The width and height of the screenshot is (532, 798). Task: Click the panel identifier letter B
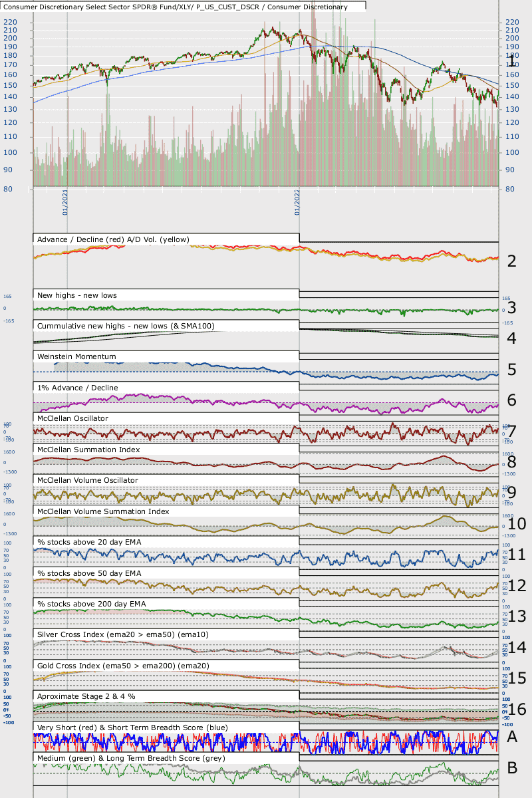click(512, 767)
